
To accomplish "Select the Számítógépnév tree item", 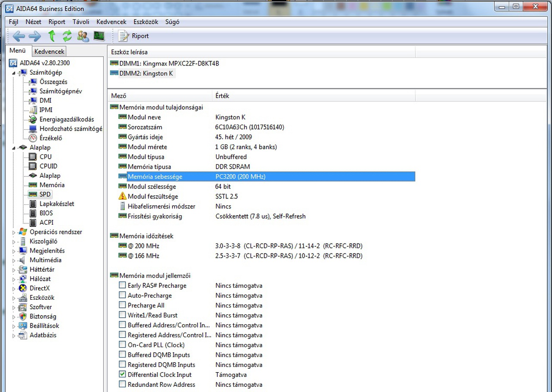I will tap(60, 91).
